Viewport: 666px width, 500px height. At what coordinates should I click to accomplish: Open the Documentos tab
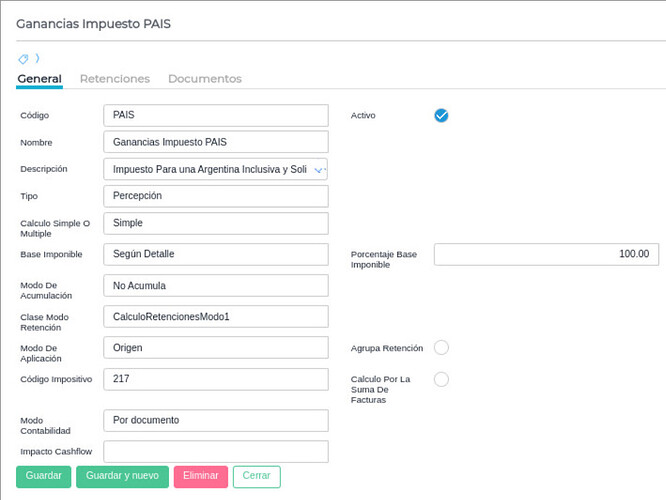tap(204, 78)
